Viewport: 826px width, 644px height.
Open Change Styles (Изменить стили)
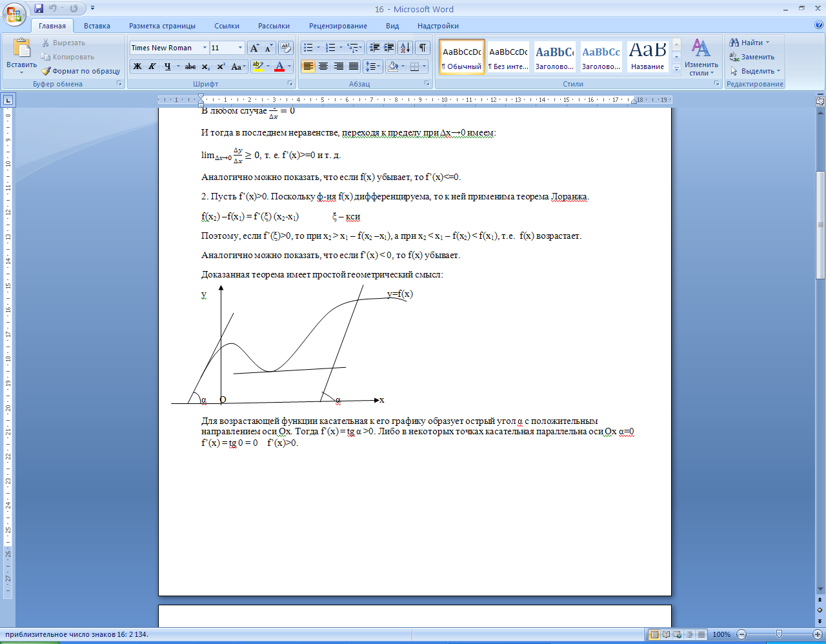click(701, 58)
